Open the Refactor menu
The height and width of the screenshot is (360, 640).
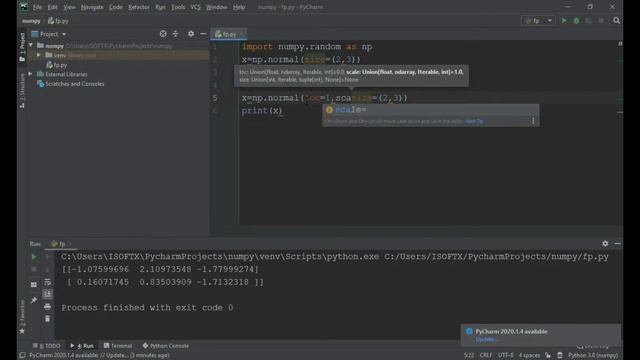139,7
